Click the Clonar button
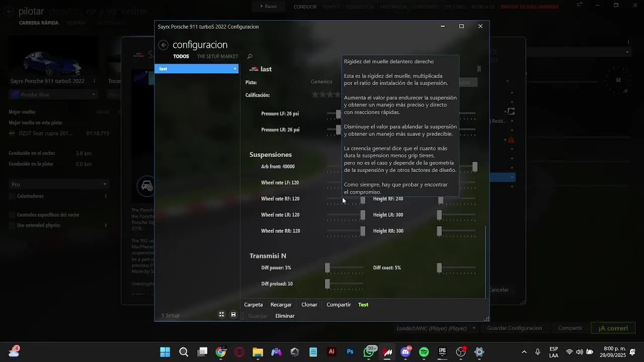Viewport: 644px width, 362px height. coord(309,305)
